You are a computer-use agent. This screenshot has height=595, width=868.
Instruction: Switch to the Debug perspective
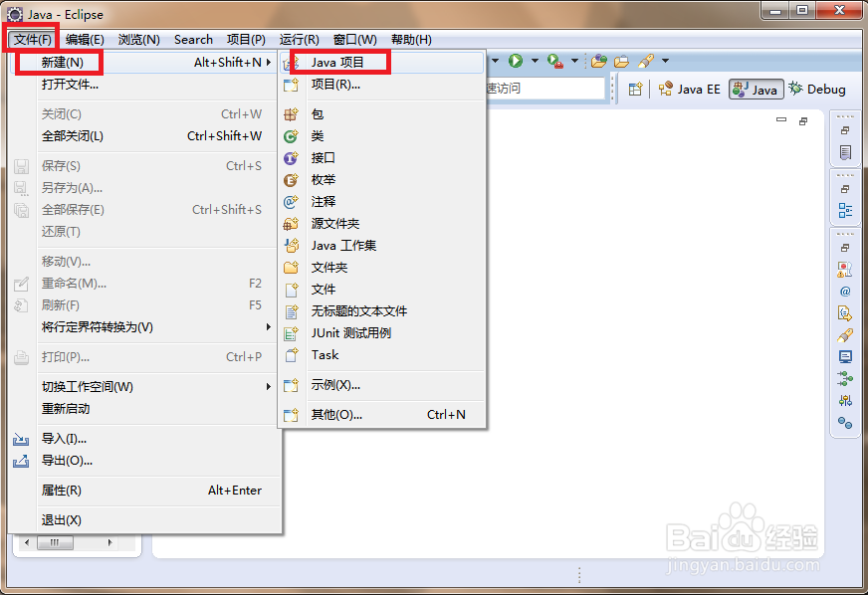817,90
